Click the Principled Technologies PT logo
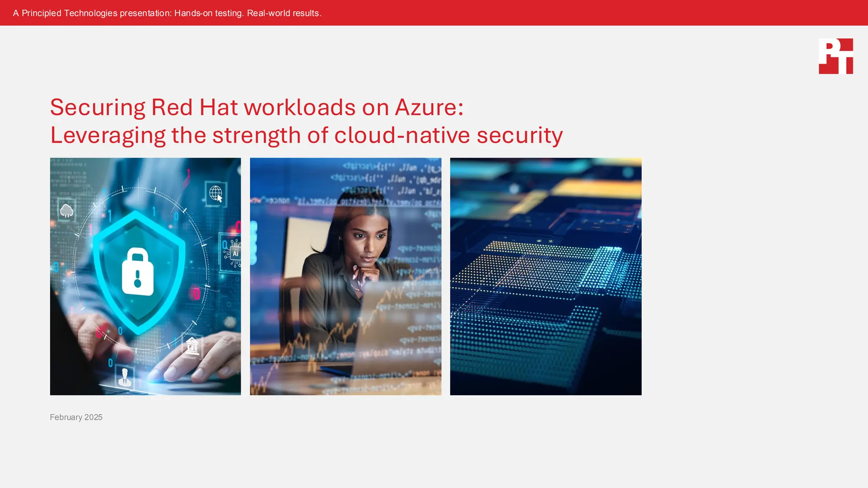The width and height of the screenshot is (868, 488). coord(835,56)
